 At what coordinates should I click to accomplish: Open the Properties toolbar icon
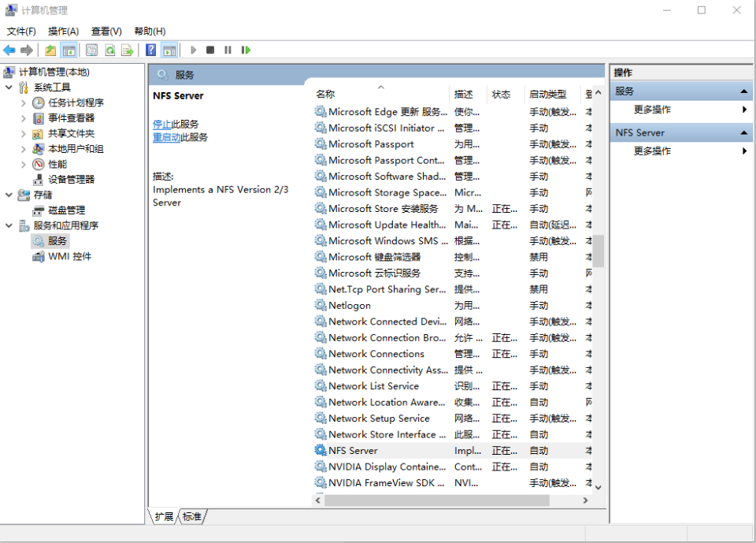pos(91,50)
